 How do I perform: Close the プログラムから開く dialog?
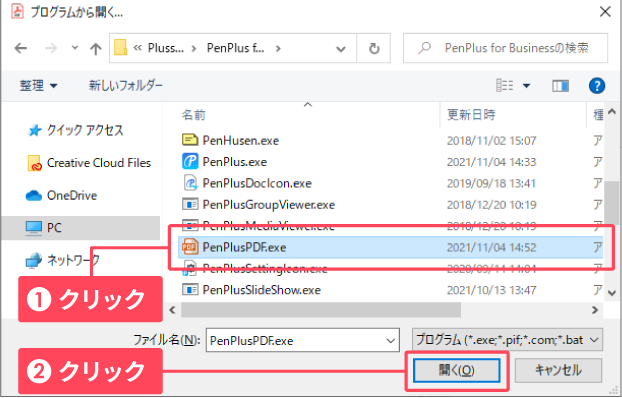[605, 12]
